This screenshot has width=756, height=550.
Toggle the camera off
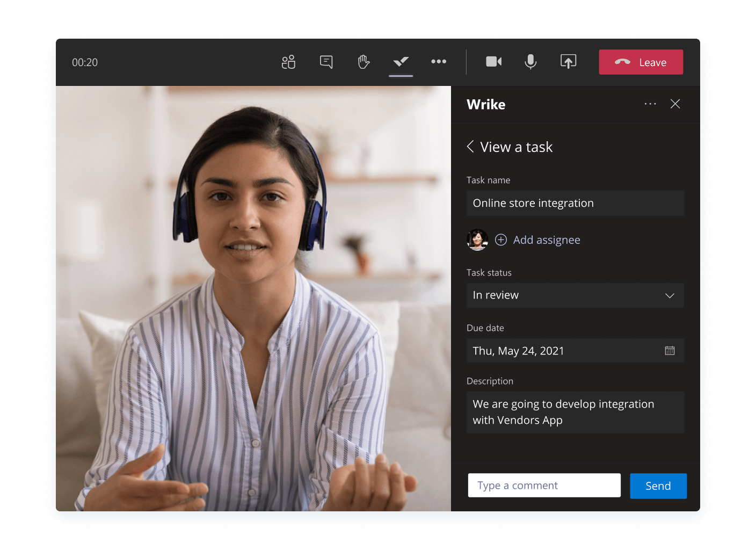pyautogui.click(x=493, y=62)
